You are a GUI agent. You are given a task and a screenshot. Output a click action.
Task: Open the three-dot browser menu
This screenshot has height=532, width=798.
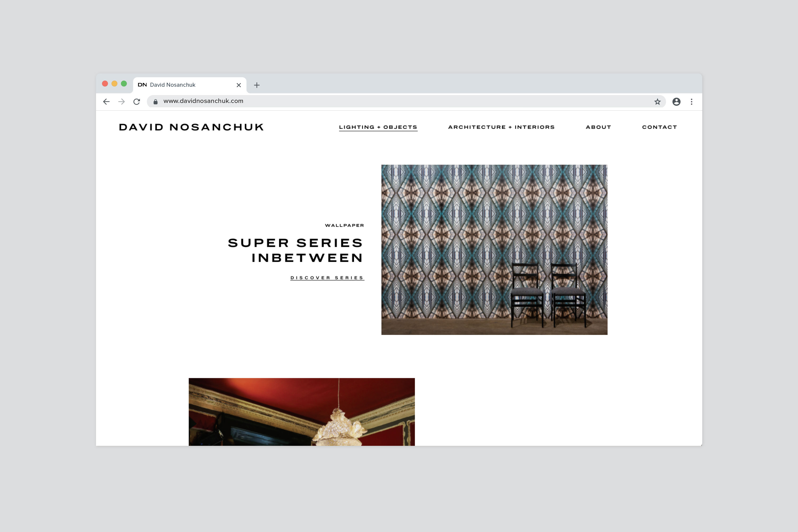(691, 101)
